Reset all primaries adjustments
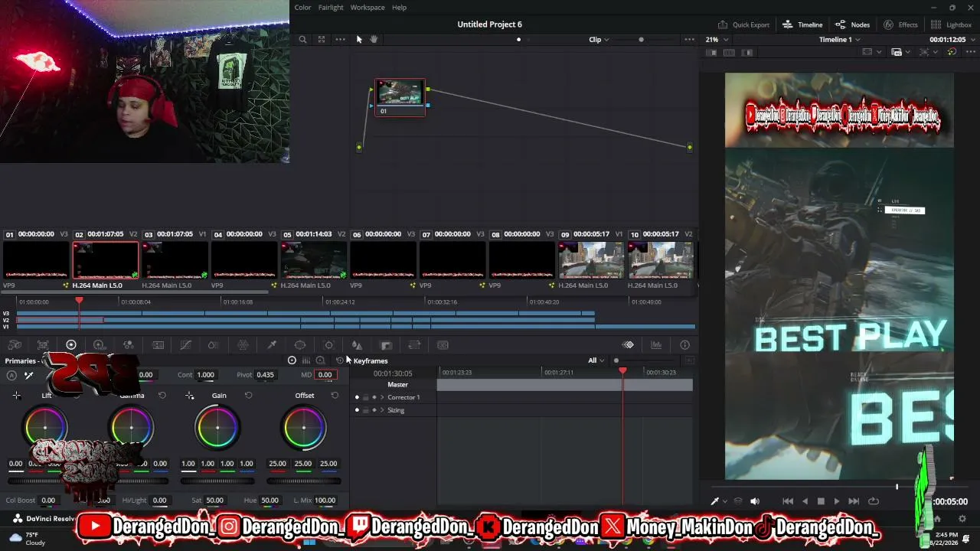Viewport: 980px width, 551px height. pos(339,360)
